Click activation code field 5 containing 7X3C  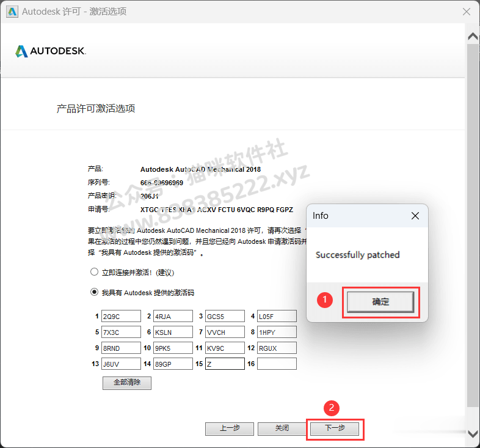(x=122, y=332)
